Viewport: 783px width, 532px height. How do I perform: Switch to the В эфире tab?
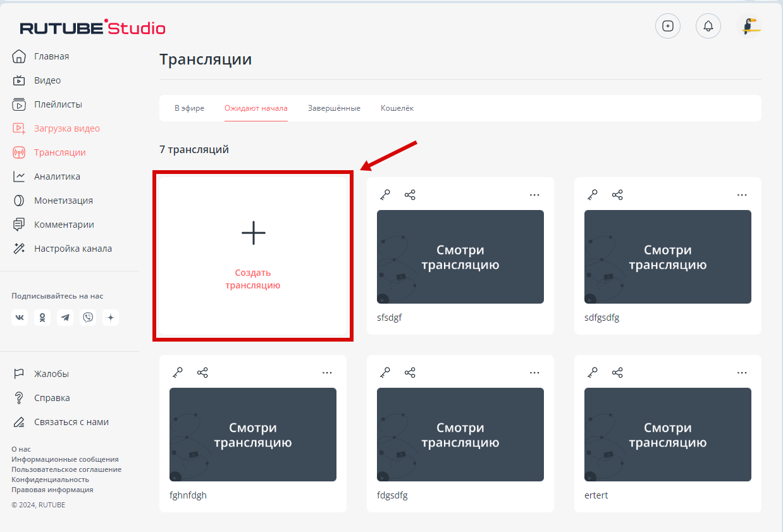189,108
